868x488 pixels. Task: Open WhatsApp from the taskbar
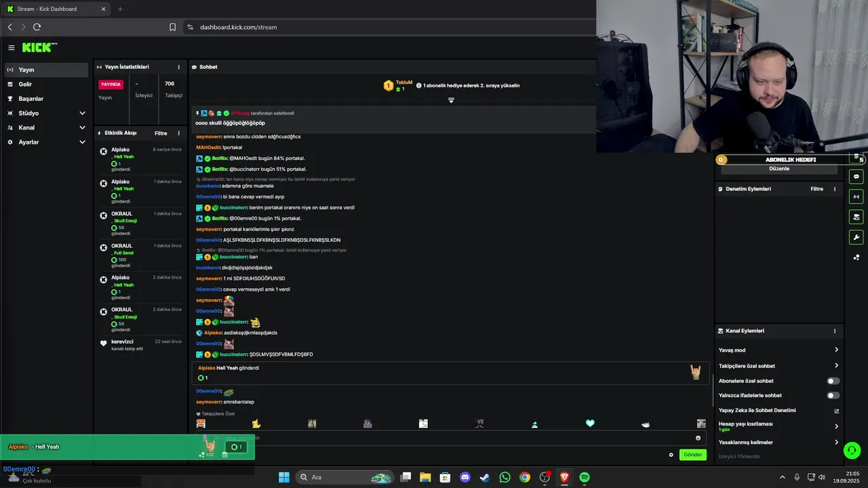(x=505, y=477)
